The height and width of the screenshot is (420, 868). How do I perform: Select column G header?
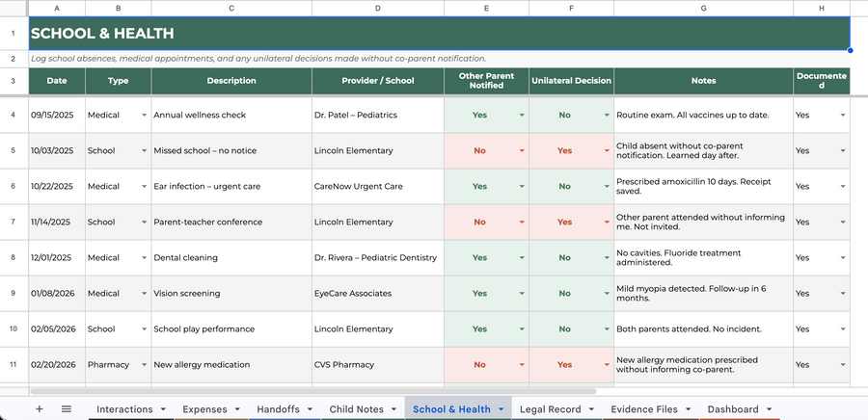tap(704, 9)
